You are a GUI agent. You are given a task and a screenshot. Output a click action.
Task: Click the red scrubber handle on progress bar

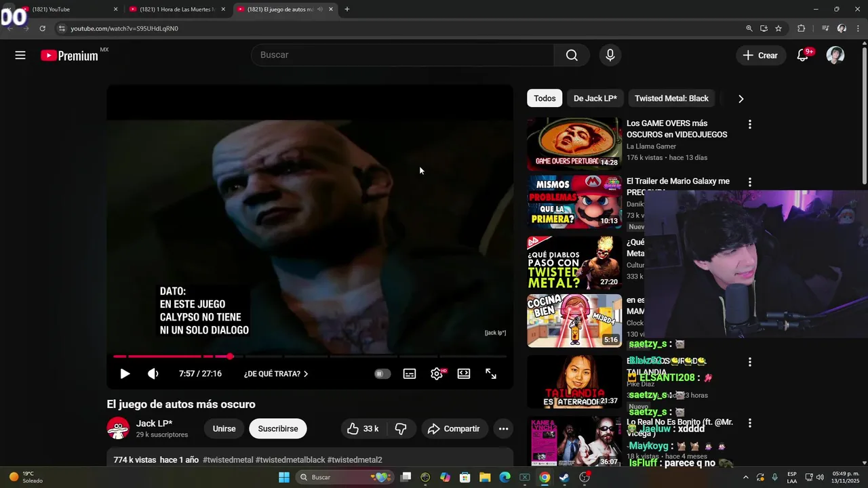click(231, 357)
